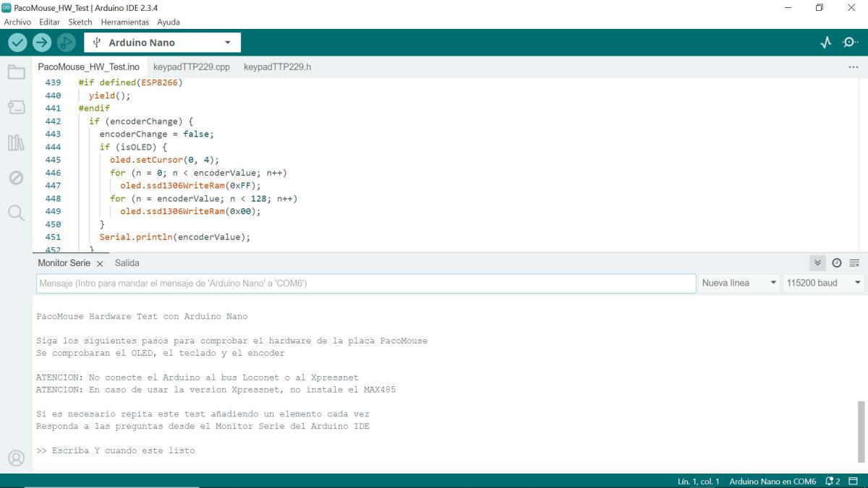Open the Sketchbook folder sidebar icon
The image size is (868, 488).
16,72
